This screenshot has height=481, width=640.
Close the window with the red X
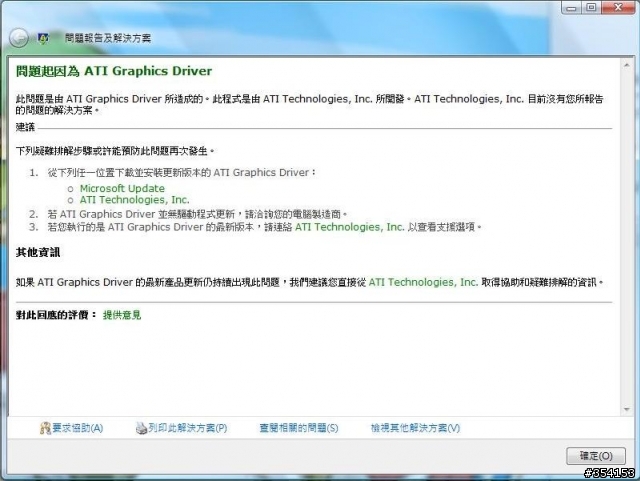click(618, 8)
